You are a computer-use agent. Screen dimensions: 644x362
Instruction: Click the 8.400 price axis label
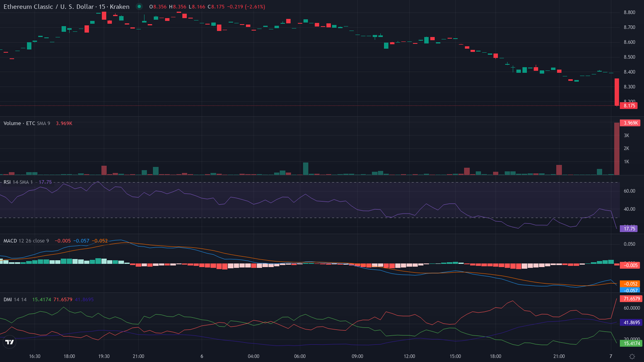(x=630, y=72)
